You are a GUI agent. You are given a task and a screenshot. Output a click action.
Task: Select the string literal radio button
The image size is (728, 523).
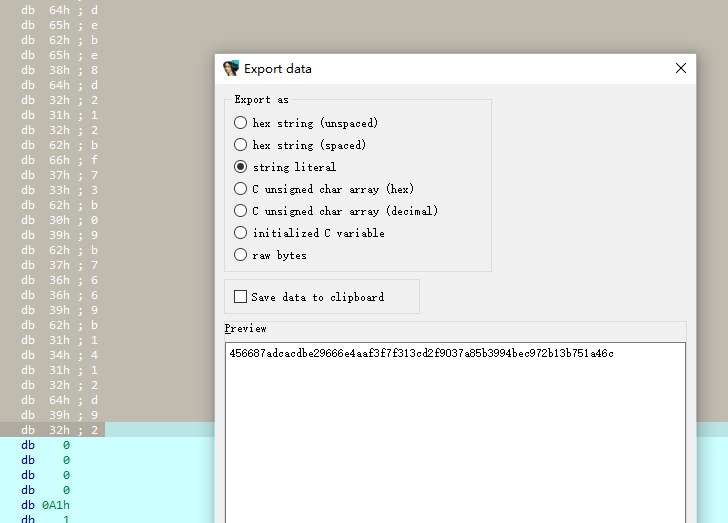(240, 167)
